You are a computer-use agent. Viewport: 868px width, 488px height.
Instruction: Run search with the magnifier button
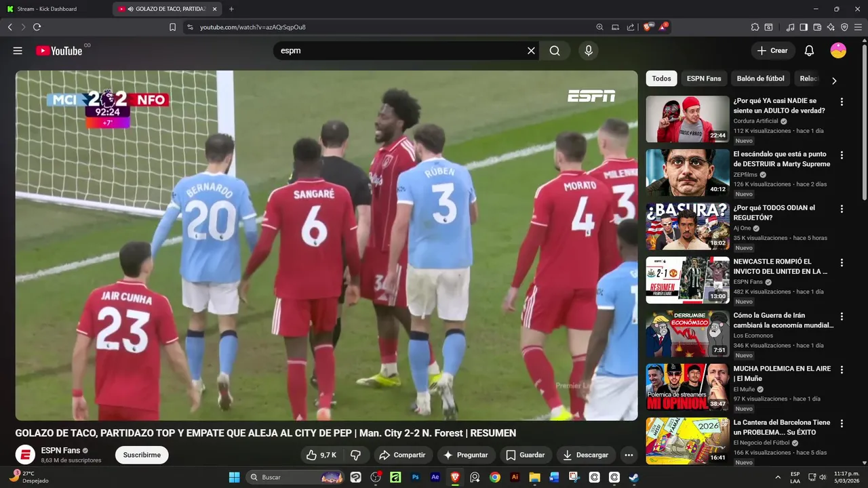[x=555, y=51]
